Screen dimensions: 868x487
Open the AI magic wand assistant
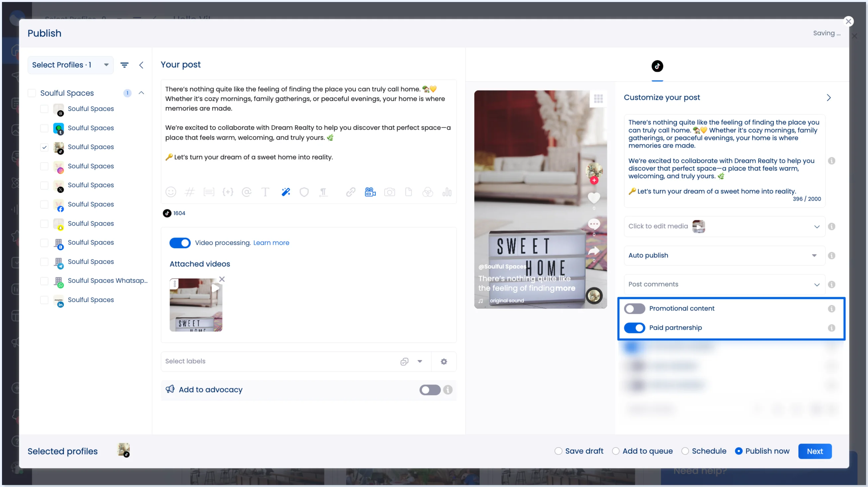coord(286,192)
